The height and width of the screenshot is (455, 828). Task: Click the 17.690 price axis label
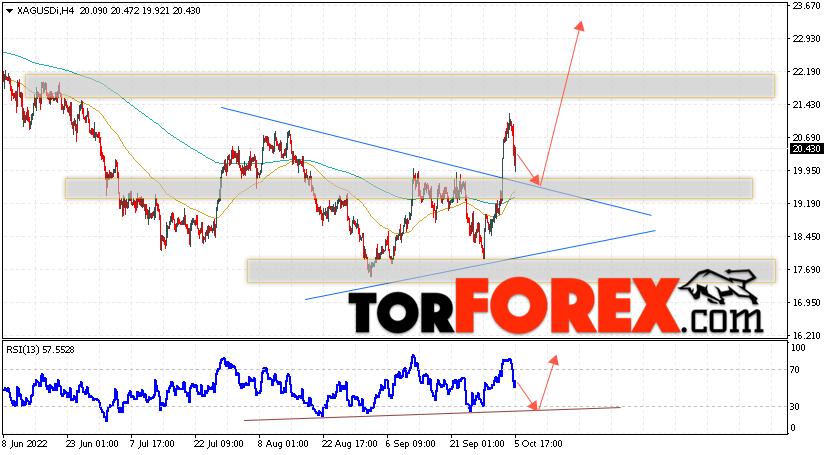point(806,270)
